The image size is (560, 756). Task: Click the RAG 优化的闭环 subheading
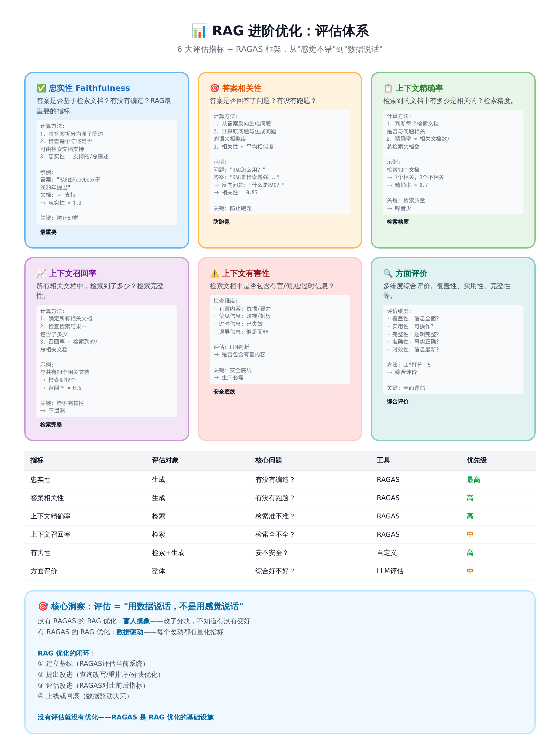64,653
